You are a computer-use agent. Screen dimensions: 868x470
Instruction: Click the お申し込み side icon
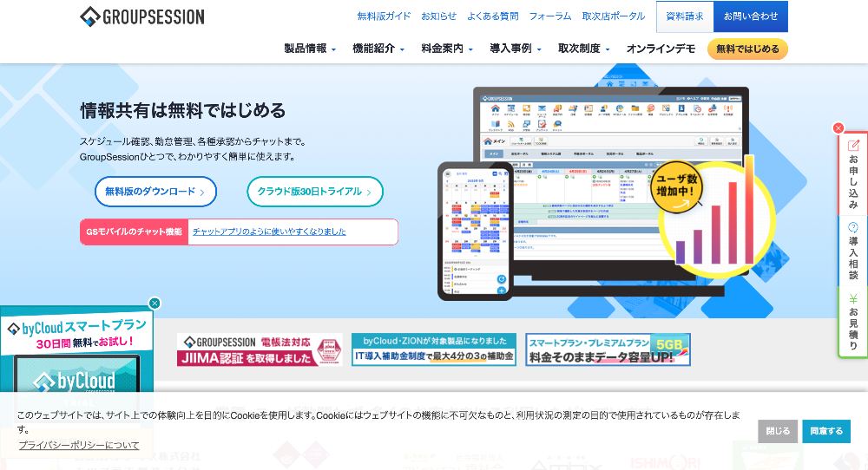click(x=853, y=173)
